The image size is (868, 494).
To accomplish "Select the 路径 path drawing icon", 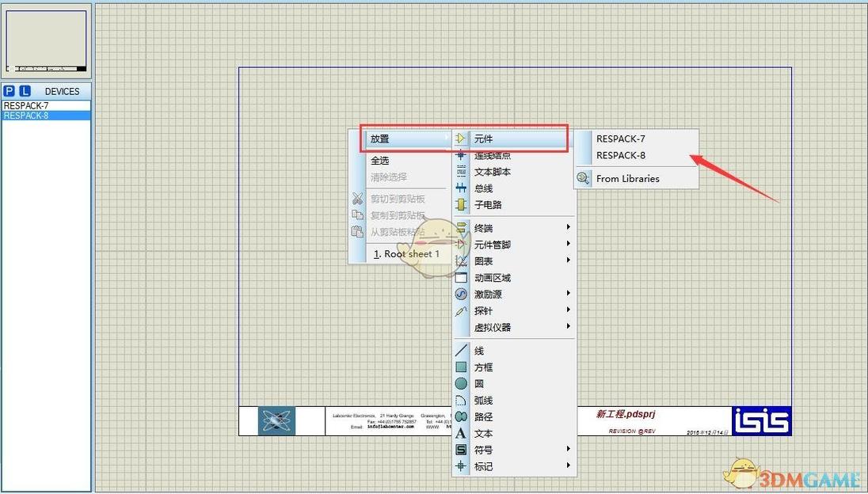I will [x=461, y=416].
